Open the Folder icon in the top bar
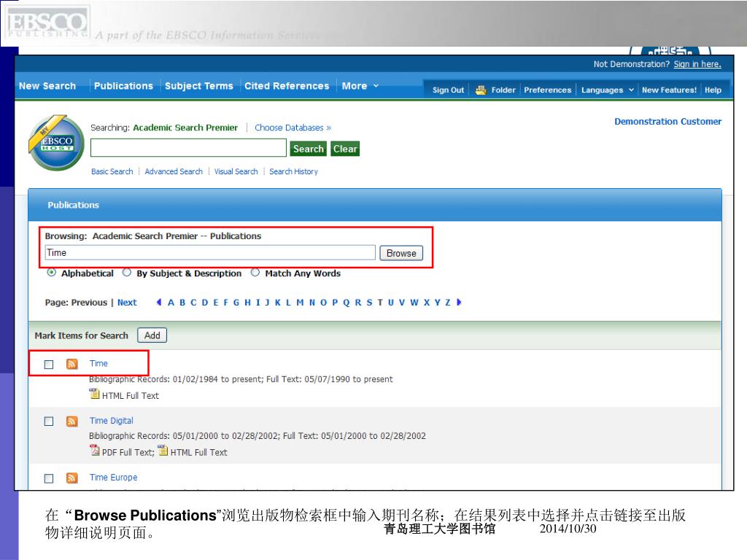 tap(481, 90)
